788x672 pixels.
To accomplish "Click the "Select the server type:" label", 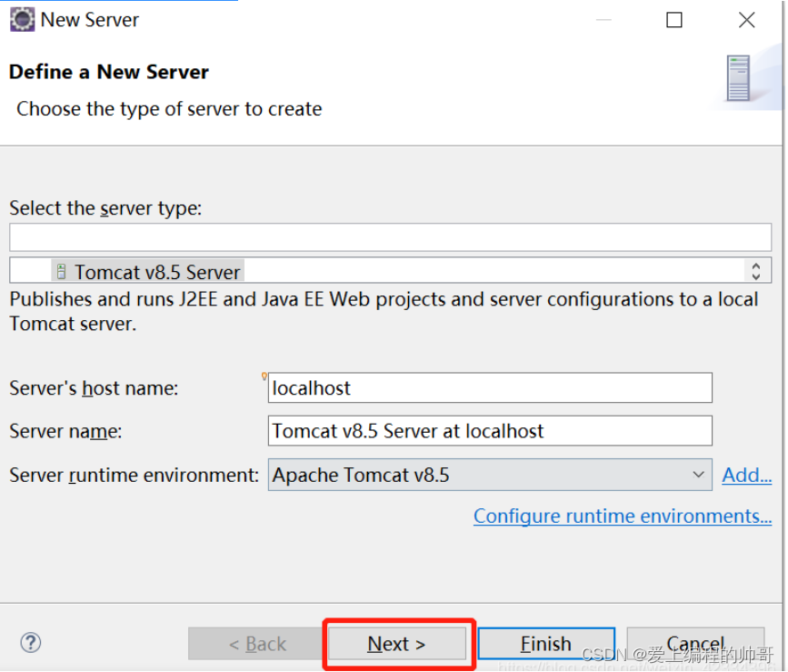I will click(x=105, y=208).
